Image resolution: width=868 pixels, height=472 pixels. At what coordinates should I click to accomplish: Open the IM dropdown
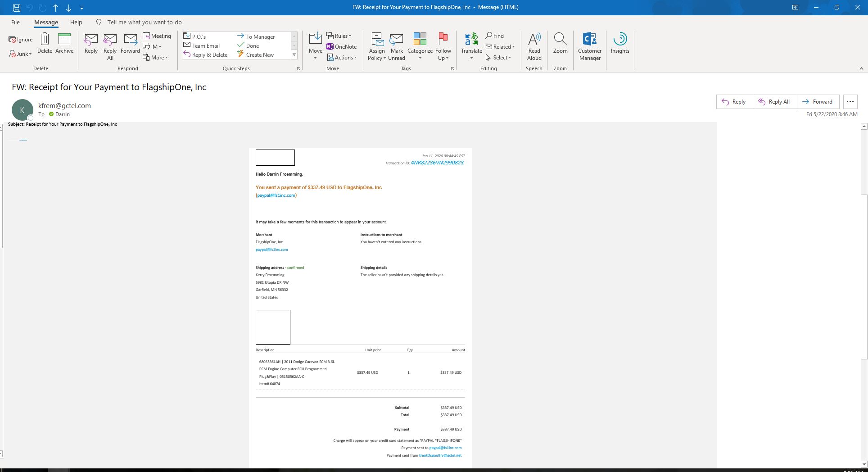(152, 46)
